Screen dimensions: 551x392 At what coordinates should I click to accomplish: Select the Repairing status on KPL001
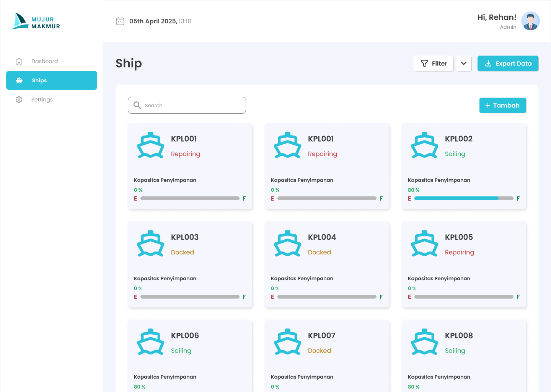(x=186, y=154)
